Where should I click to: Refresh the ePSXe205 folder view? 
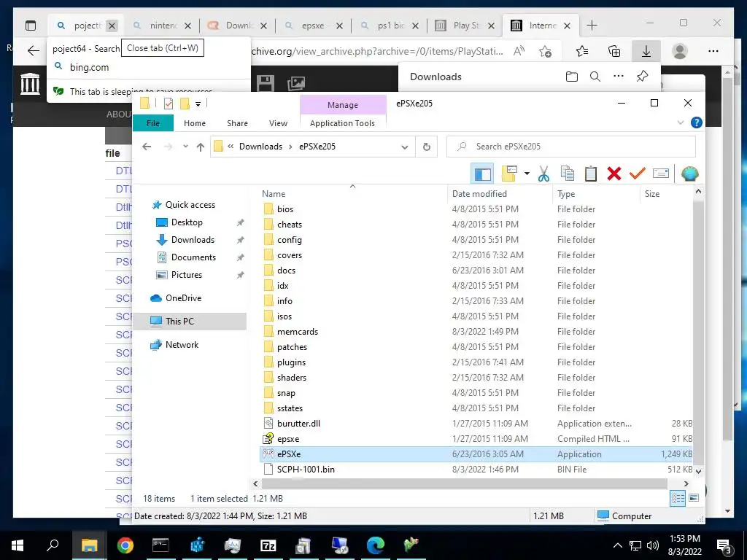click(427, 147)
